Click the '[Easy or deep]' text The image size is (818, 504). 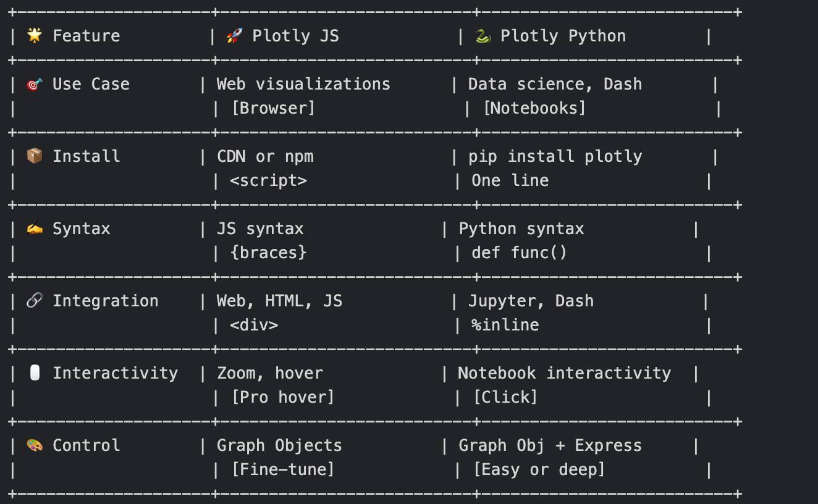[539, 469]
